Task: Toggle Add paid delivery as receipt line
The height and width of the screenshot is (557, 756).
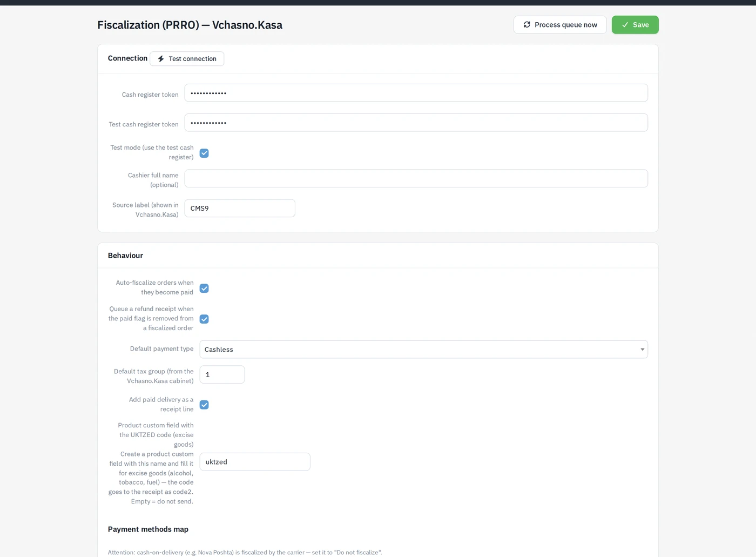Action: click(x=204, y=405)
